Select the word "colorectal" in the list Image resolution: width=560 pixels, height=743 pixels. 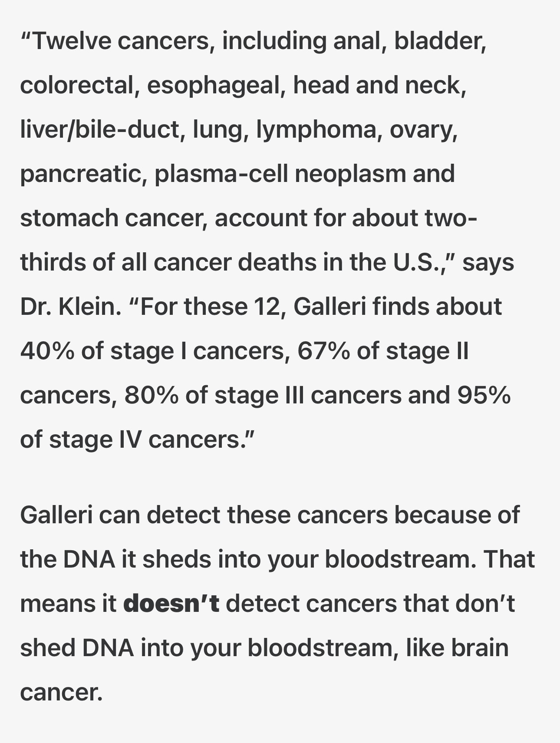coord(76,85)
